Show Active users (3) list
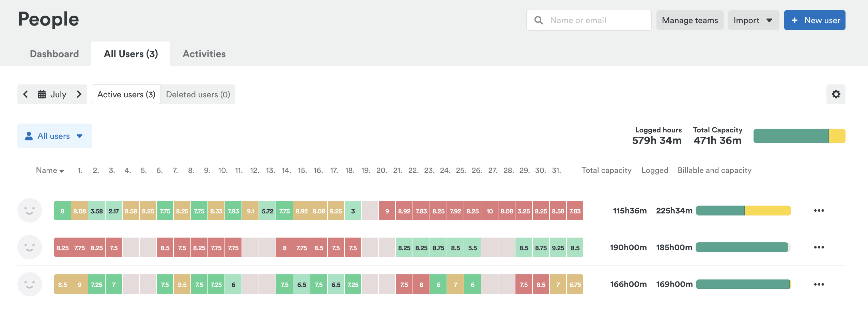Viewport: 868px width, 322px height. [126, 94]
